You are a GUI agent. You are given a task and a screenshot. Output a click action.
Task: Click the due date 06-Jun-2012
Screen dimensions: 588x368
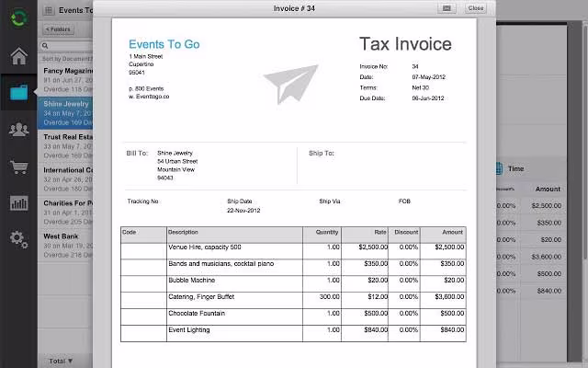428,98
